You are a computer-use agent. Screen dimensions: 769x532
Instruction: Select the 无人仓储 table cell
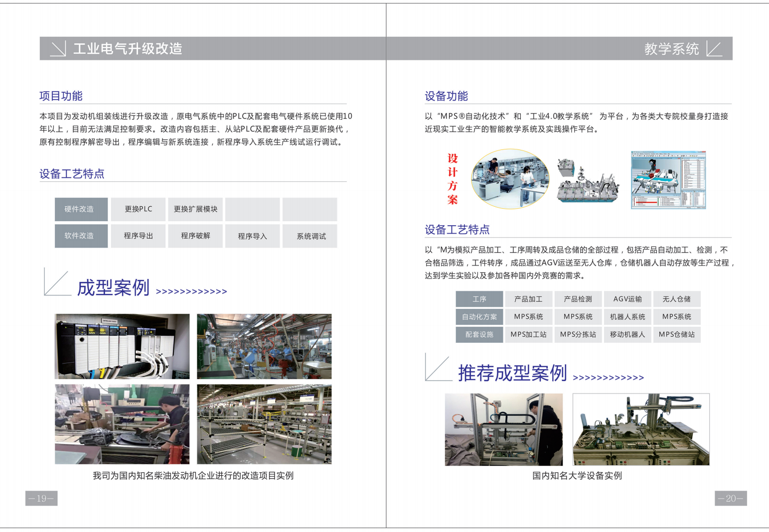coord(677,299)
